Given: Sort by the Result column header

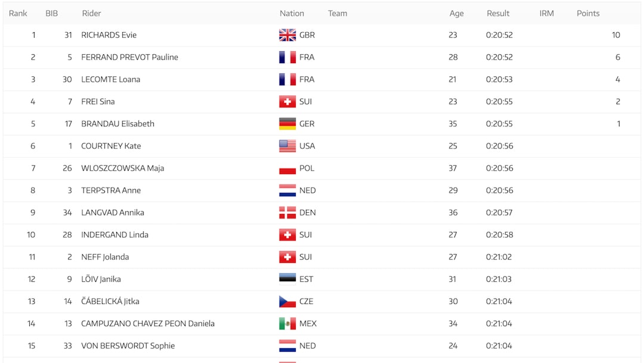Looking at the screenshot, I should coord(498,13).
